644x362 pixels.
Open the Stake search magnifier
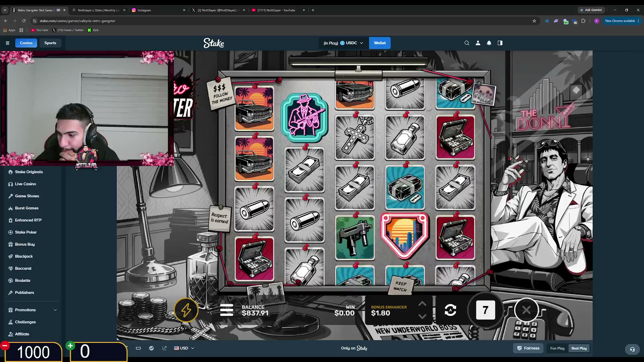[x=467, y=43]
